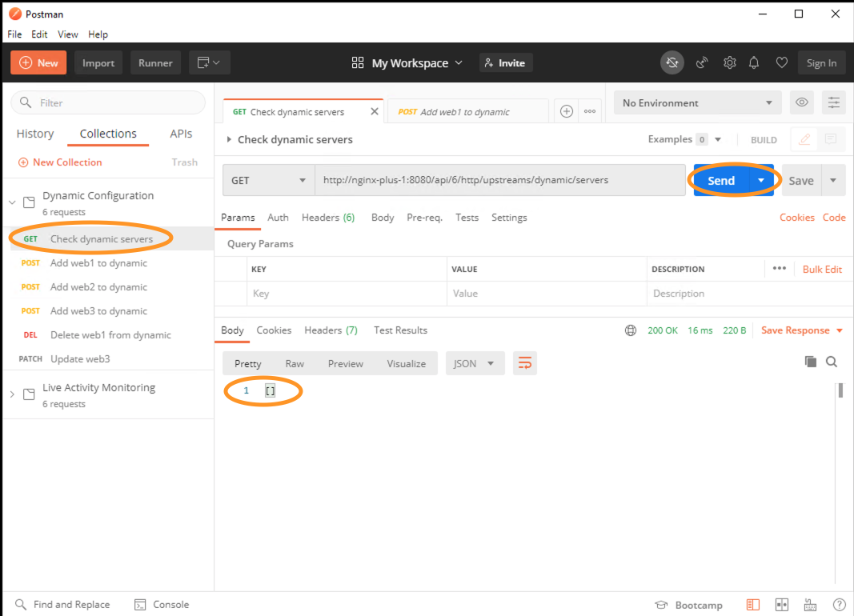Click the heart icon in the header

click(x=781, y=62)
